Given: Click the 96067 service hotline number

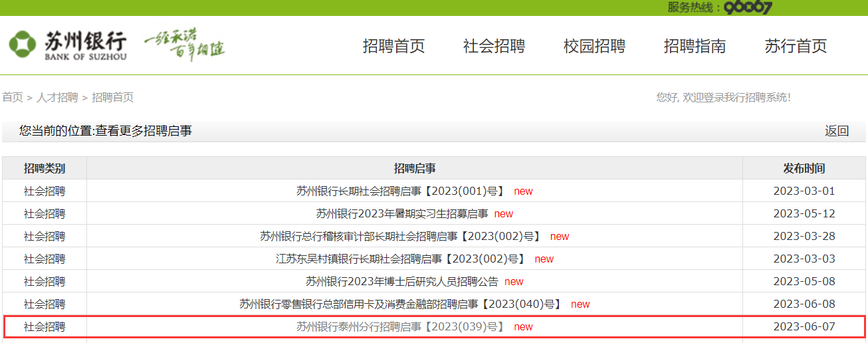Looking at the screenshot, I should [x=748, y=7].
